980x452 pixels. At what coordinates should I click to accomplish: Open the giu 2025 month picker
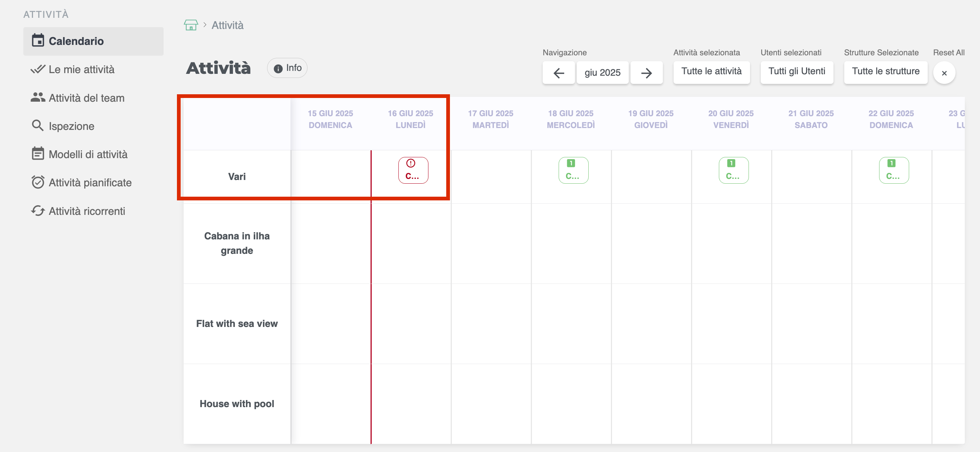(602, 73)
